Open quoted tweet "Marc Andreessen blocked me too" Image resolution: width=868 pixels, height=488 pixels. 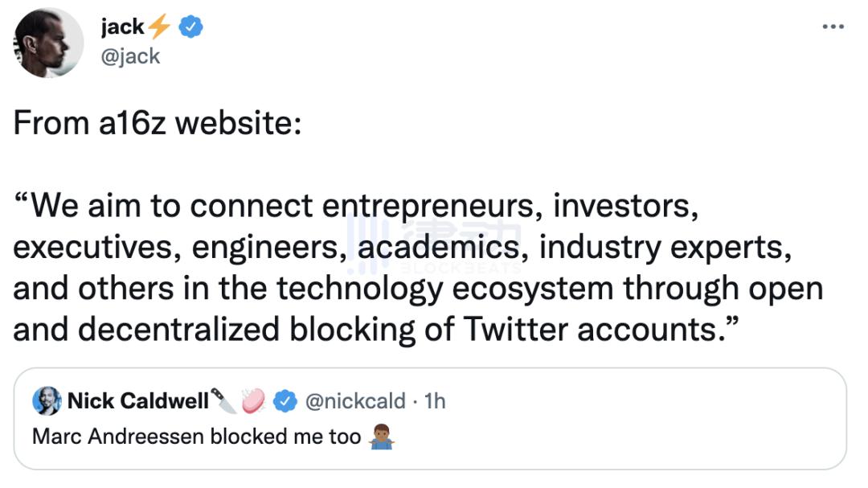pos(196,437)
